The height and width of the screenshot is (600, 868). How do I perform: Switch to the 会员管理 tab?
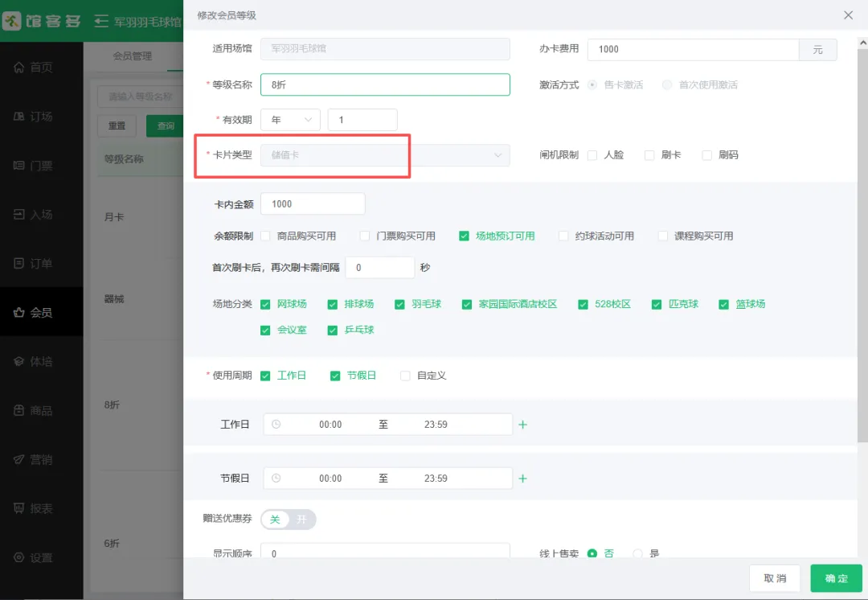point(132,56)
